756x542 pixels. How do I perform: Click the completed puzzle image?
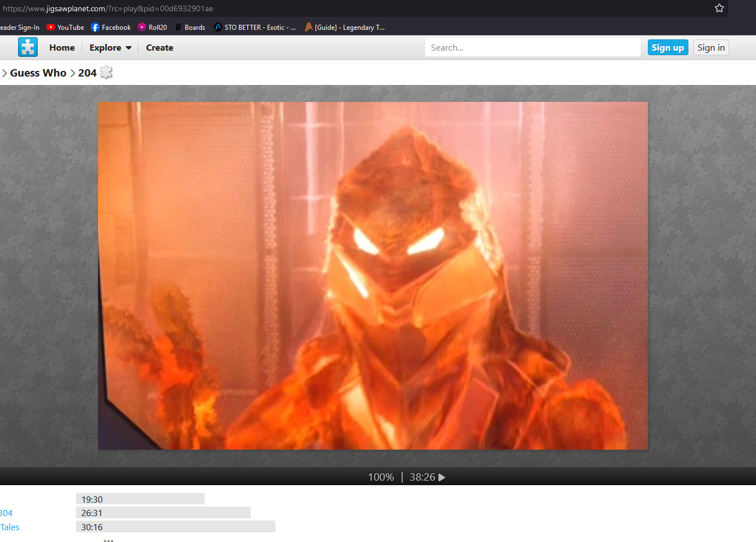point(373,276)
